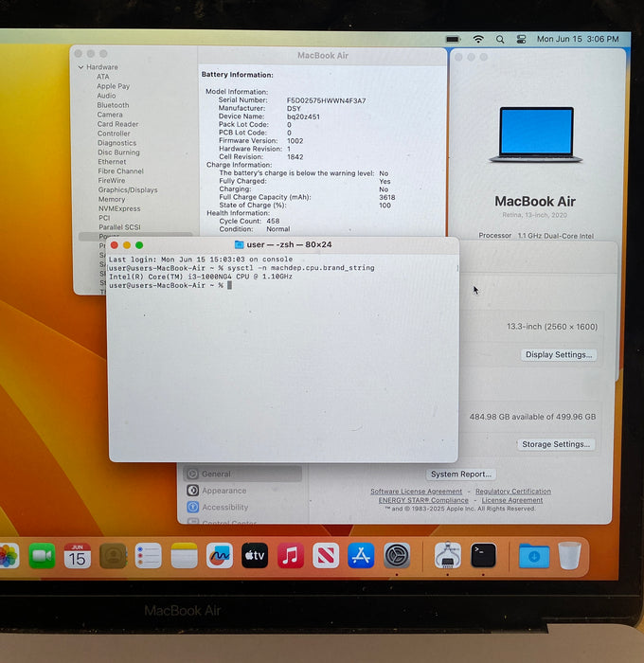Open the Wi-Fi menu bar icon
This screenshot has width=644, height=663.
coord(478,40)
